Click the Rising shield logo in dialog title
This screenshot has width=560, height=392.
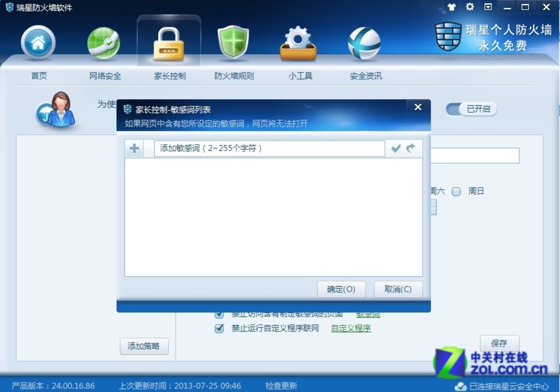coord(128,109)
